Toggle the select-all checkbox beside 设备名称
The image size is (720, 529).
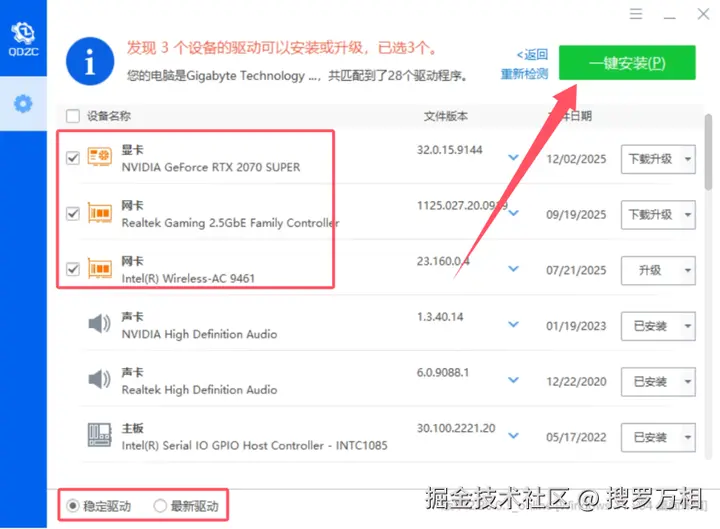coord(73,116)
